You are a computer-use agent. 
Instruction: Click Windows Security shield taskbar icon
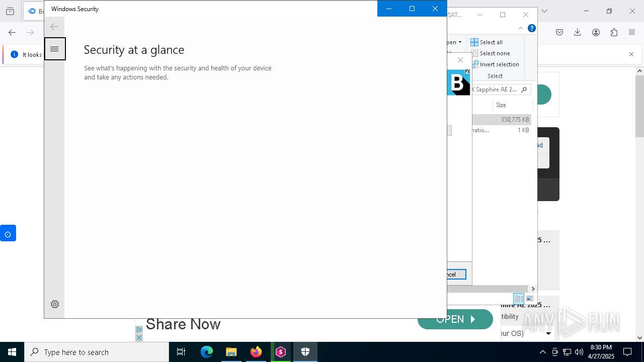(305, 352)
